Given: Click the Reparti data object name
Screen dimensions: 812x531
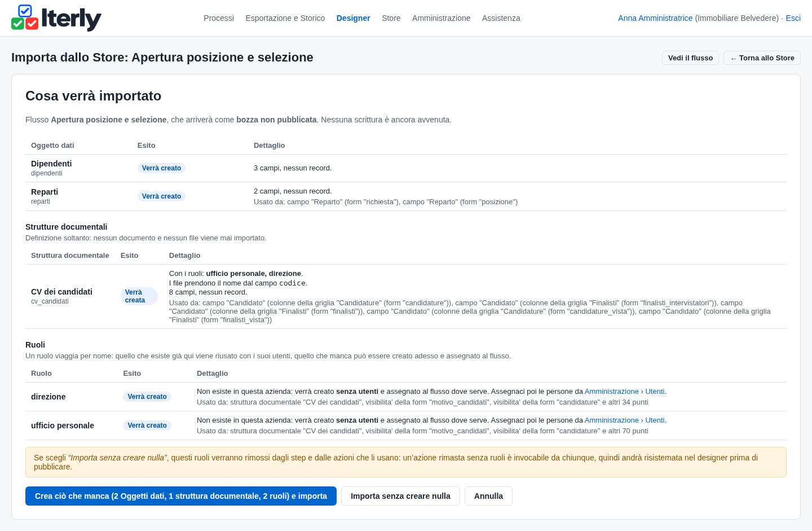Looking at the screenshot, I should point(45,192).
